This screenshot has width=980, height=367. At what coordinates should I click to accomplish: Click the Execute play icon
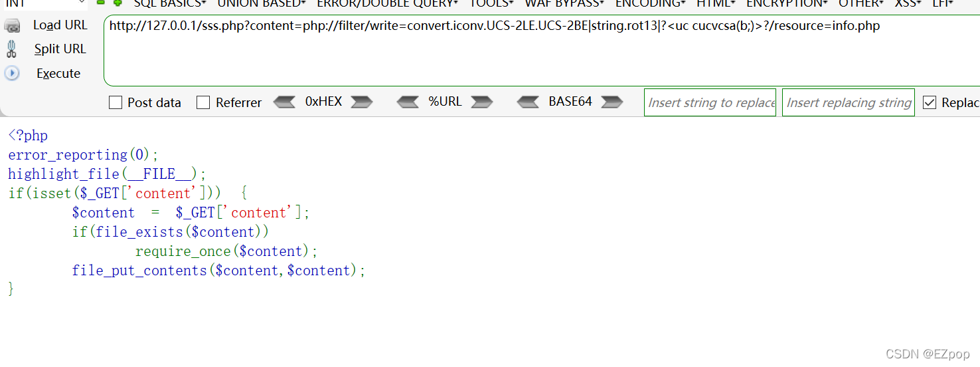tap(12, 73)
